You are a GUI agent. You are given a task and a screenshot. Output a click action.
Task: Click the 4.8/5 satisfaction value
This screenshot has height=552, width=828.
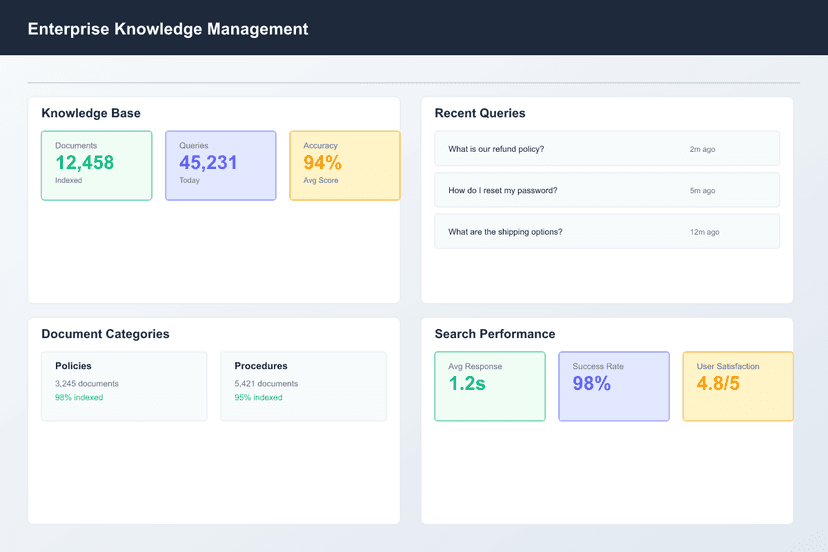pyautogui.click(x=718, y=383)
